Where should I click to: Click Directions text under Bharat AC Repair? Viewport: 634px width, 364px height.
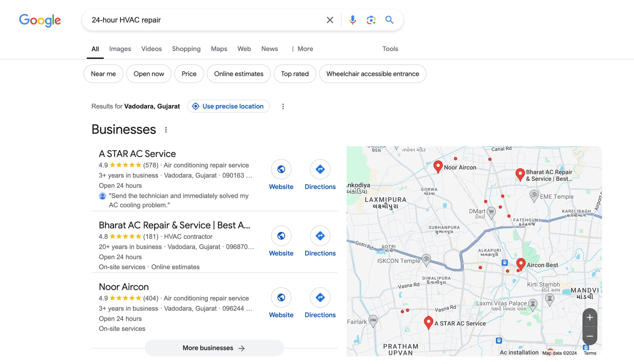(x=320, y=253)
